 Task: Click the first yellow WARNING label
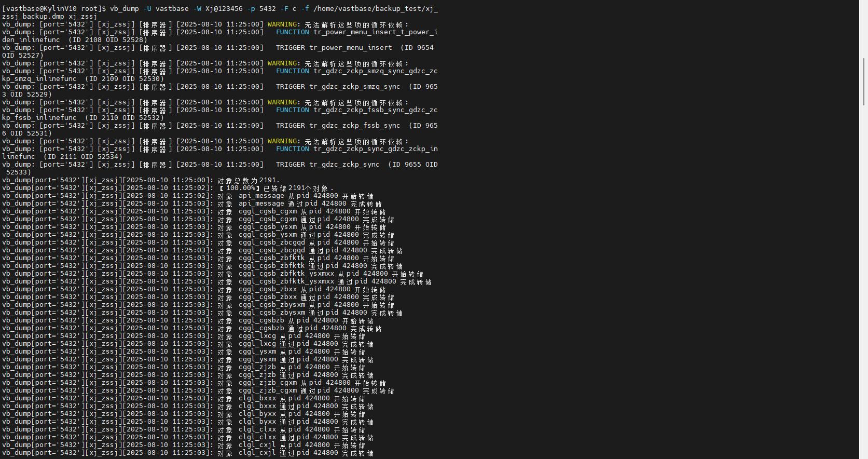coord(283,24)
